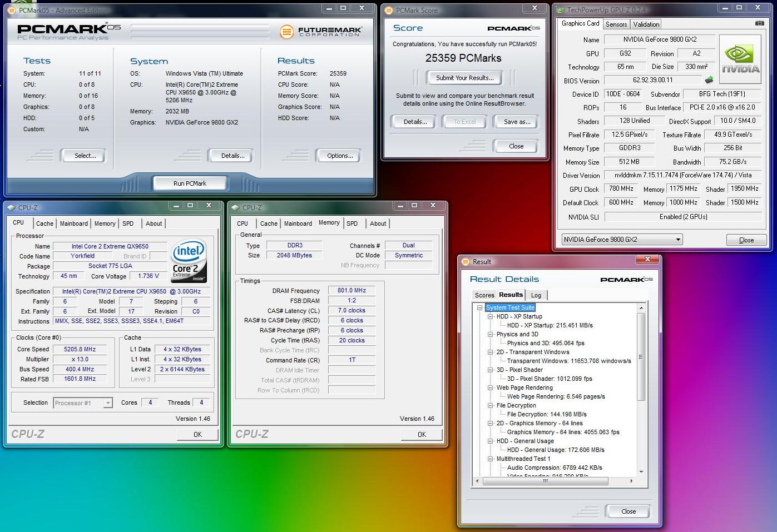The width and height of the screenshot is (777, 532).
Task: Click the BIOS Version 62.92.39.00.11 field
Action: pyautogui.click(x=653, y=80)
